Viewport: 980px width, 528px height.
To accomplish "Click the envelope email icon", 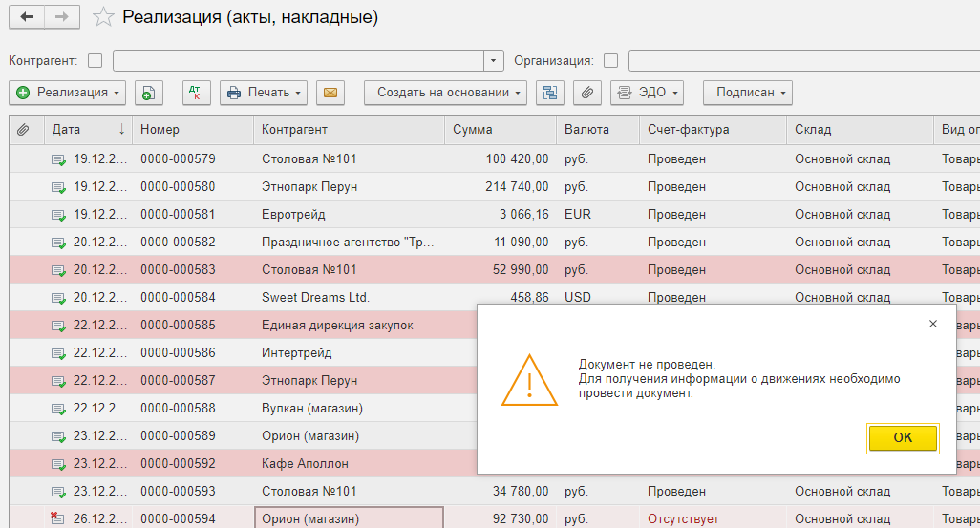I will pyautogui.click(x=330, y=94).
